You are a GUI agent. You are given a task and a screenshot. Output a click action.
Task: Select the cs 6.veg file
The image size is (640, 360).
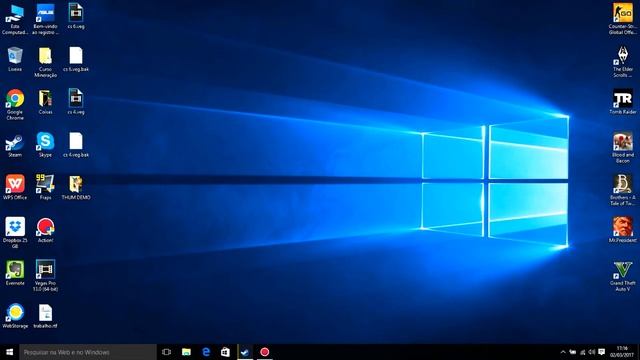pos(76,16)
